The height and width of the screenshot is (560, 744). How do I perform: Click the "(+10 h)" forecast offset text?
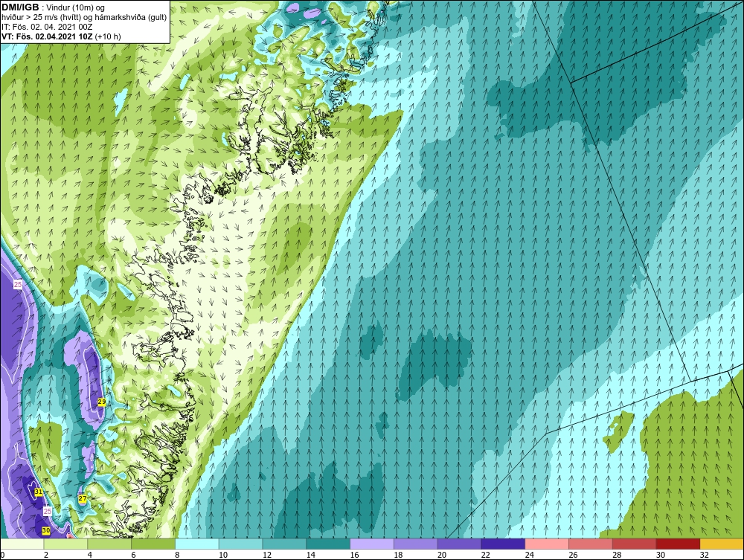(x=108, y=36)
